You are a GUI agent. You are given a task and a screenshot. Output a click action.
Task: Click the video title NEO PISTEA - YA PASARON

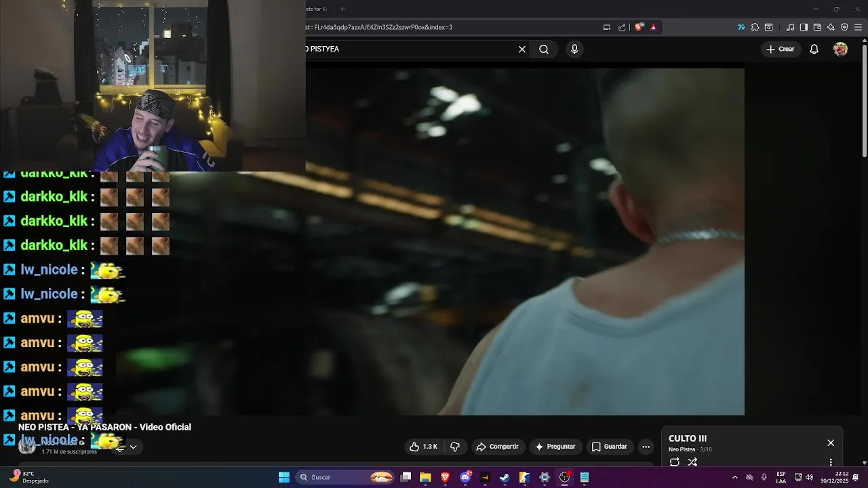pos(104,427)
